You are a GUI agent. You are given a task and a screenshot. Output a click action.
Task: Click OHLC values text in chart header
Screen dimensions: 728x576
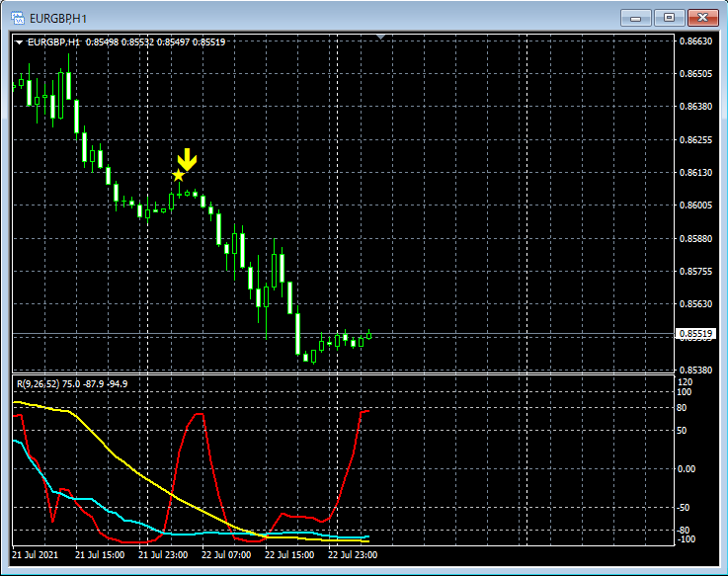pyautogui.click(x=155, y=42)
